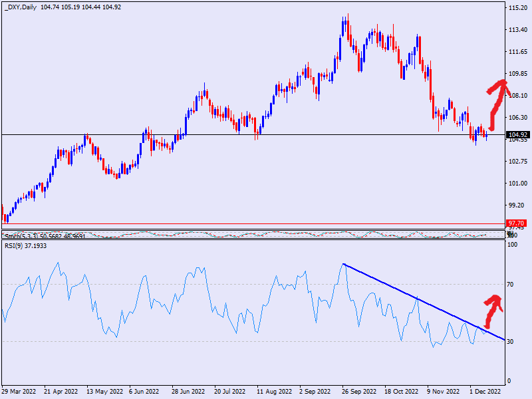Click the black 104.92 current price tag
This screenshot has height=399, width=532.
pos(518,135)
